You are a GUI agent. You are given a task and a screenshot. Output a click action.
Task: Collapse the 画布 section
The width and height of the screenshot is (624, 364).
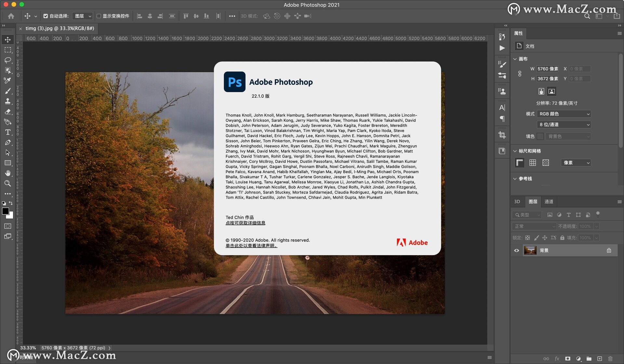[515, 59]
